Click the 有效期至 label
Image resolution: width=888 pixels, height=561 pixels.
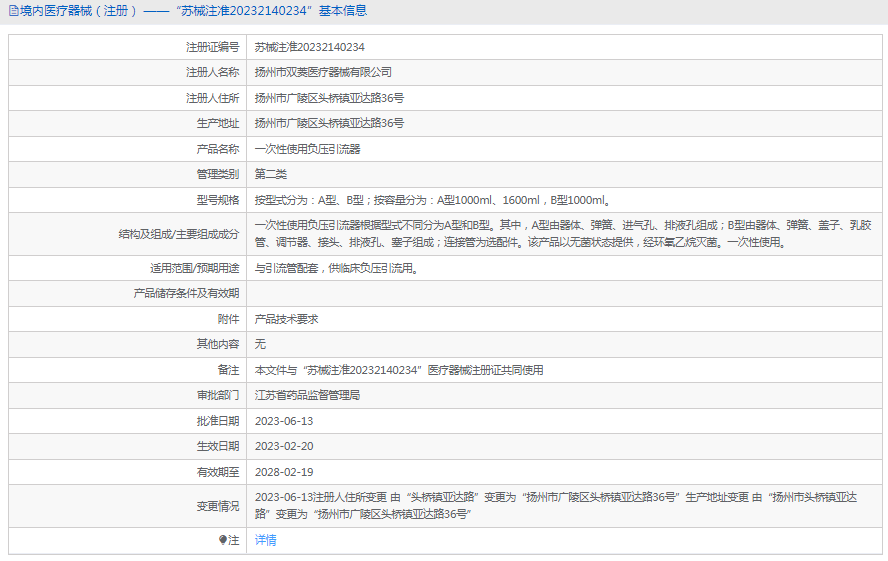[x=218, y=472]
